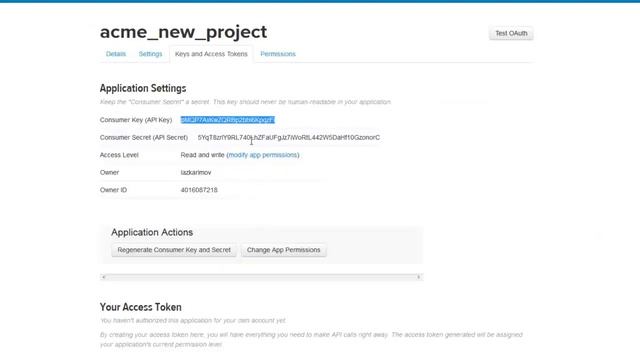The height and width of the screenshot is (360, 640).
Task: Select the Keys and Access Tokens tab
Action: (x=211, y=54)
